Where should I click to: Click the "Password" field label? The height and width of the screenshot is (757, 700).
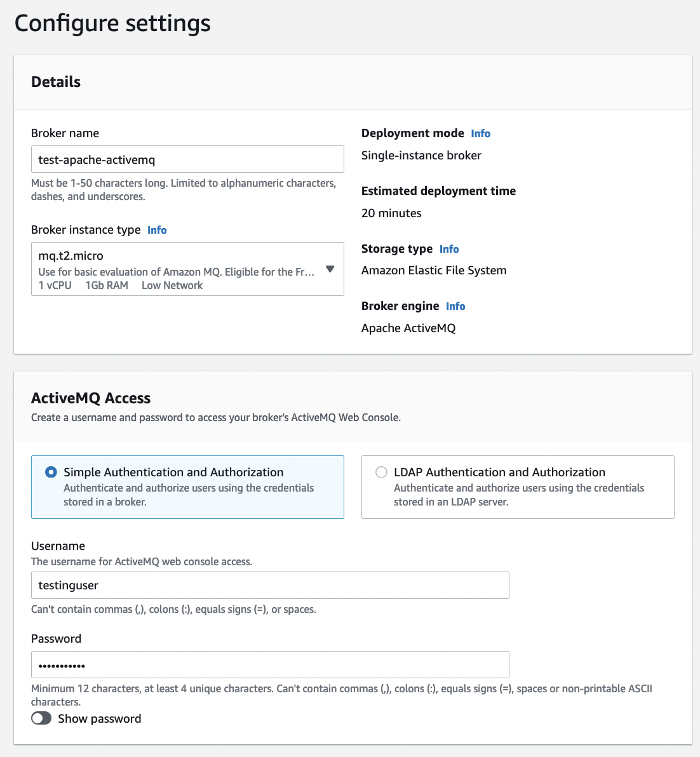pyautogui.click(x=57, y=639)
